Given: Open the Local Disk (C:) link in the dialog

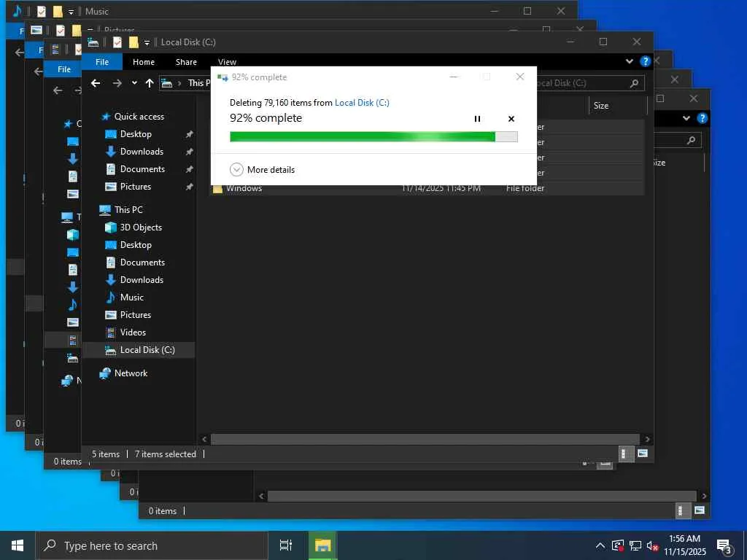Looking at the screenshot, I should tap(362, 102).
